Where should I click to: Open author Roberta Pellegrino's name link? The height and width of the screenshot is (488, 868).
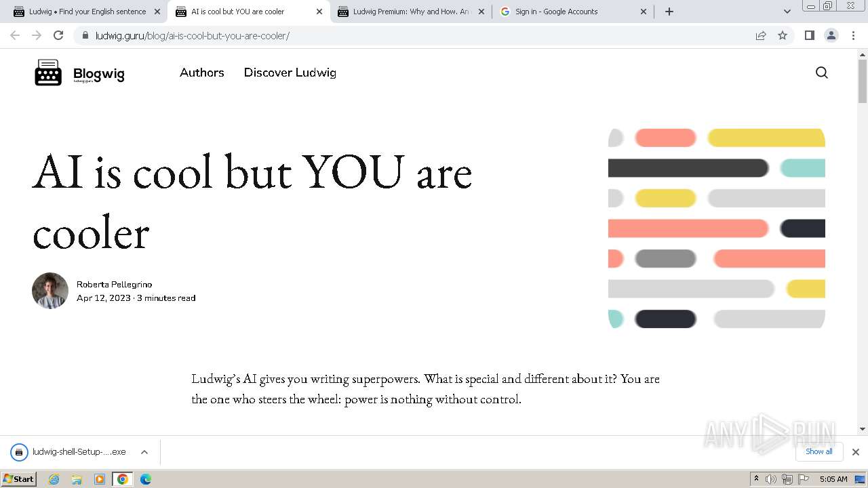pyautogui.click(x=114, y=285)
